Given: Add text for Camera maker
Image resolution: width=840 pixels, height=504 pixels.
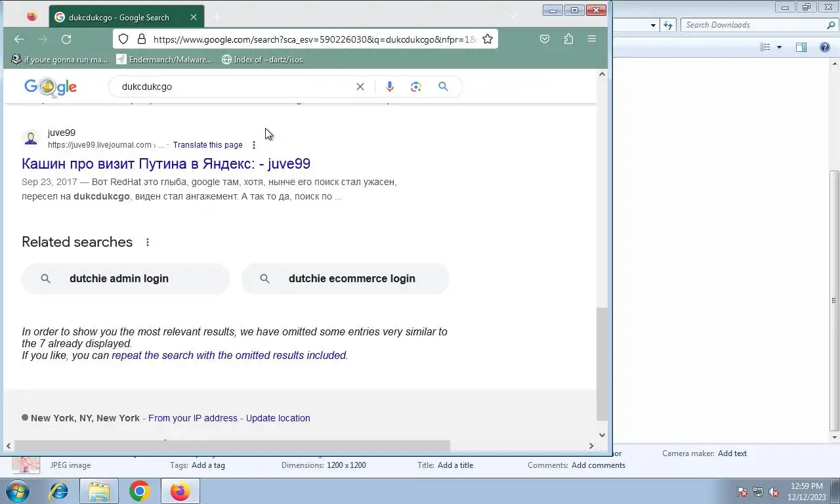Looking at the screenshot, I should click(732, 453).
